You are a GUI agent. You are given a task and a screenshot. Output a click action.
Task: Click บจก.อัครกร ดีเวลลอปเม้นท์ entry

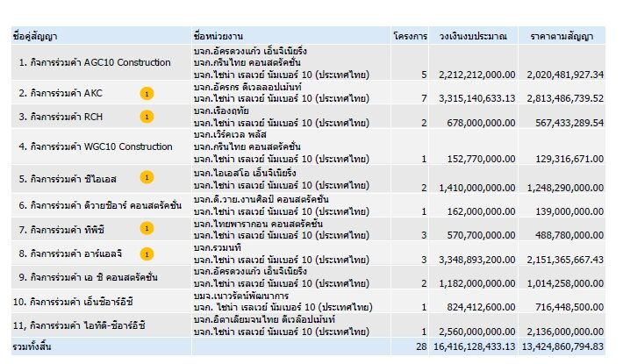point(247,87)
